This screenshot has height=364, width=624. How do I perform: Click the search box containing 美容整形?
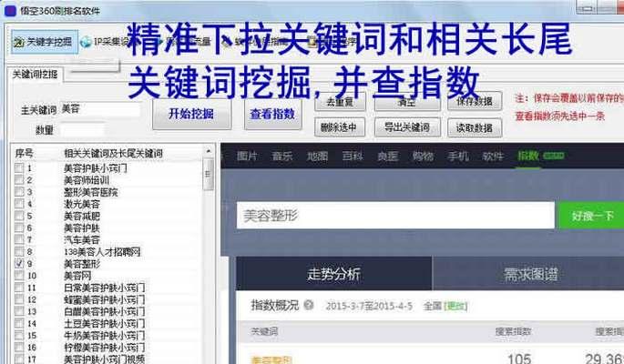[x=395, y=216]
